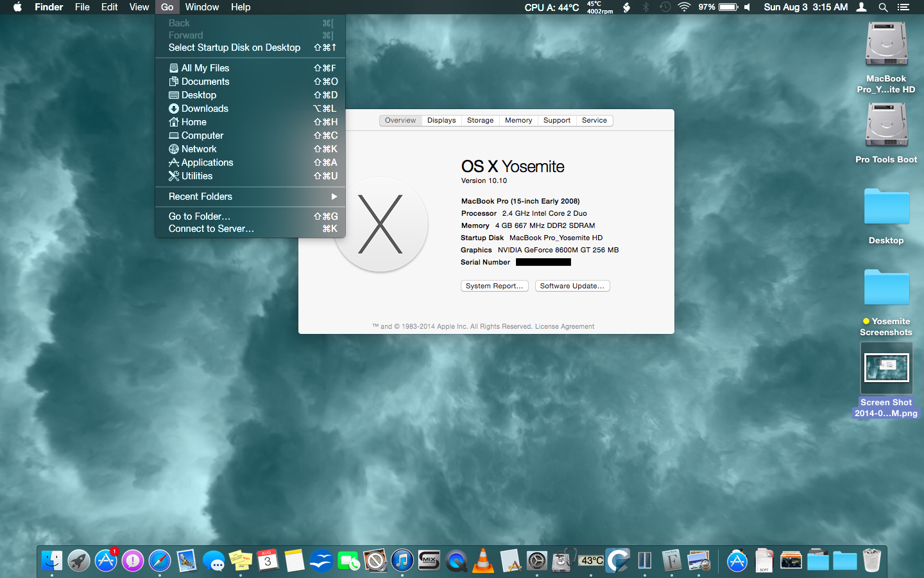The width and height of the screenshot is (924, 578).
Task: Choose Documents in the Go menu
Action: point(250,82)
